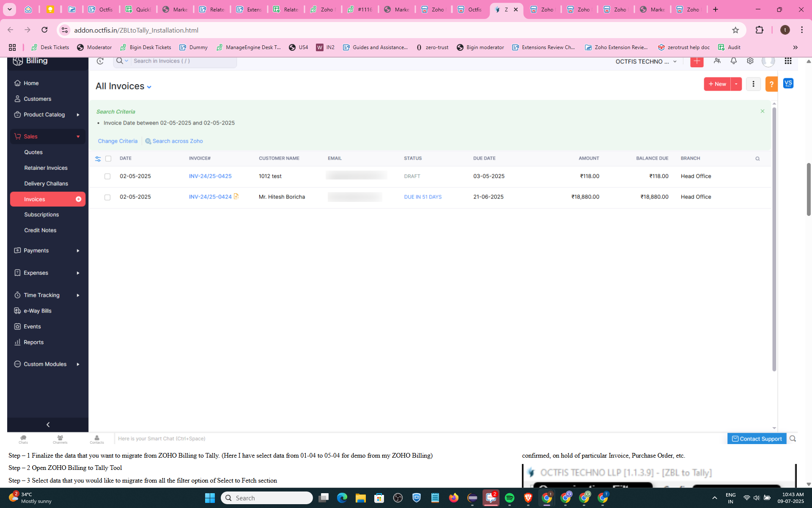Expand the Product Catalog submenu
Screen dimensions: 812x508
pyautogui.click(x=78, y=115)
